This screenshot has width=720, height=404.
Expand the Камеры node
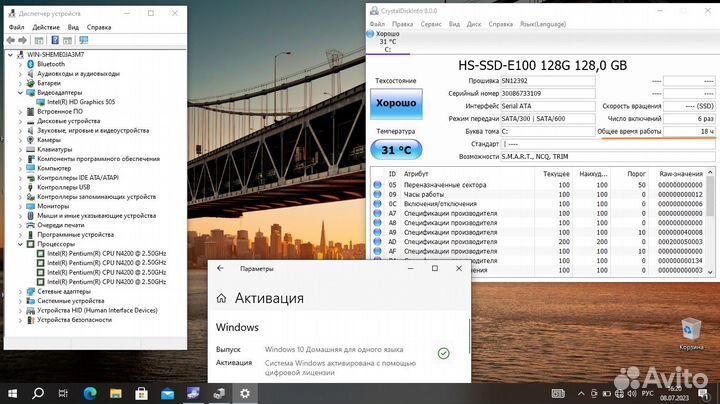20,140
